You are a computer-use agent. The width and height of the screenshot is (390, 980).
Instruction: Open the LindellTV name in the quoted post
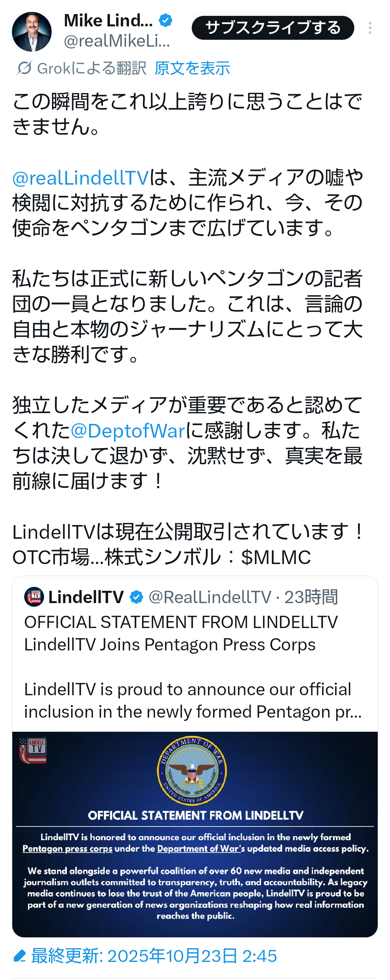[x=86, y=597]
